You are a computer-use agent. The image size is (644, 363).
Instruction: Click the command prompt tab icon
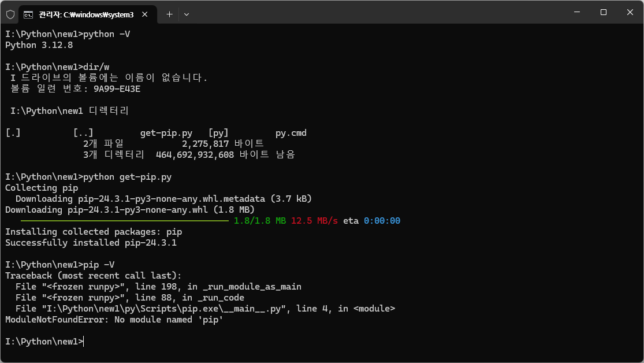tap(28, 15)
